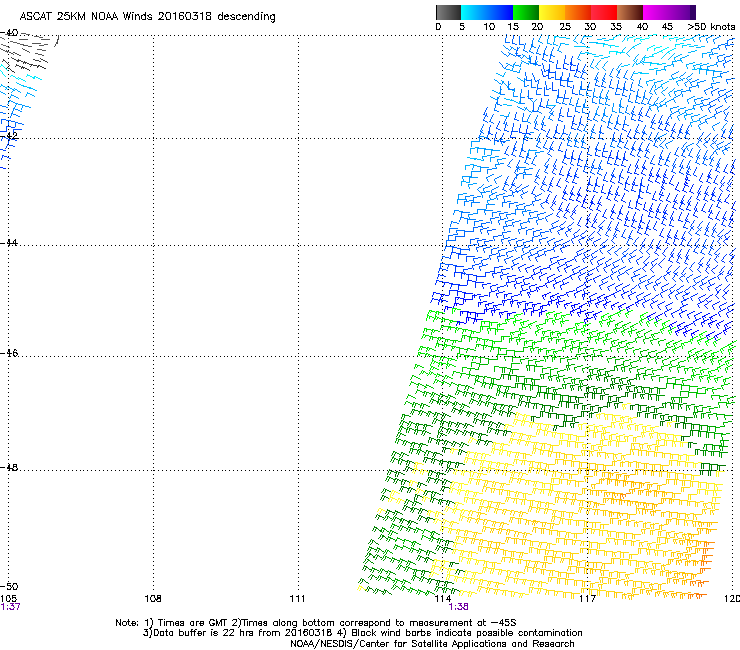Click the -42 latitude axis label
Viewport: 740px width, 650px height.
pos(9,136)
